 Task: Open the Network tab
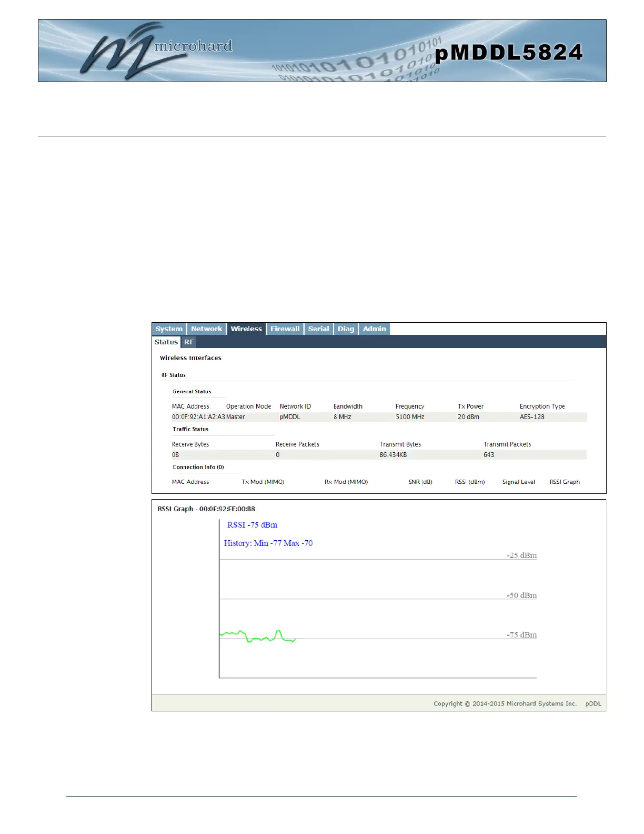click(206, 329)
